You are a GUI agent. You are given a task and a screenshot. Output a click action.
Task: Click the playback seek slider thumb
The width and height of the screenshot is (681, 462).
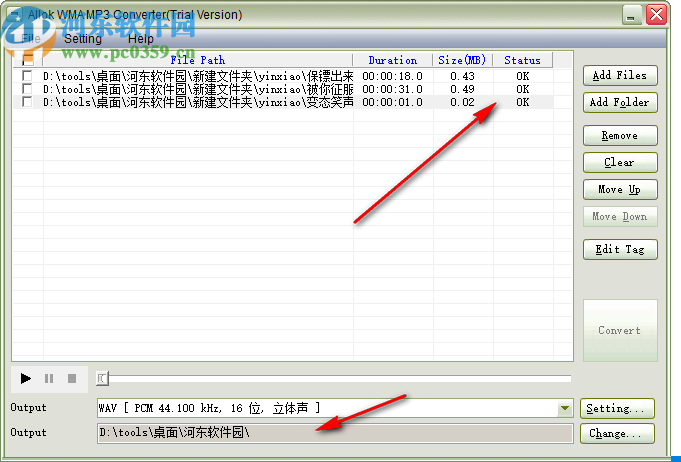(x=102, y=379)
